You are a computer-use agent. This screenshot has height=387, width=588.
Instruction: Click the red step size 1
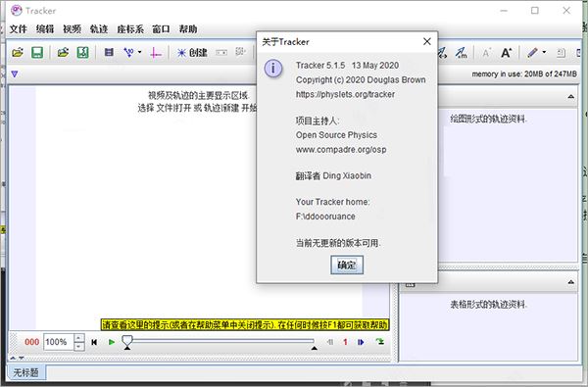[345, 342]
